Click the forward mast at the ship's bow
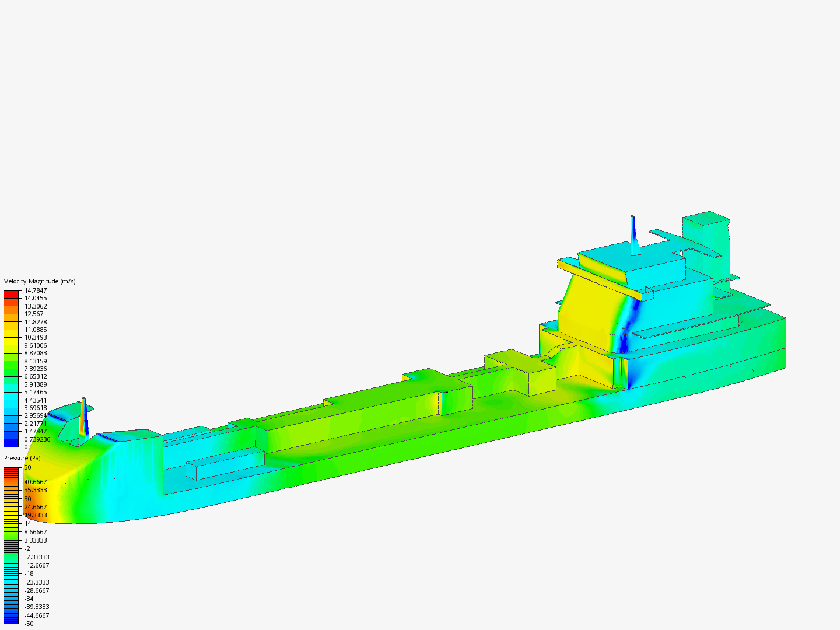 click(84, 417)
